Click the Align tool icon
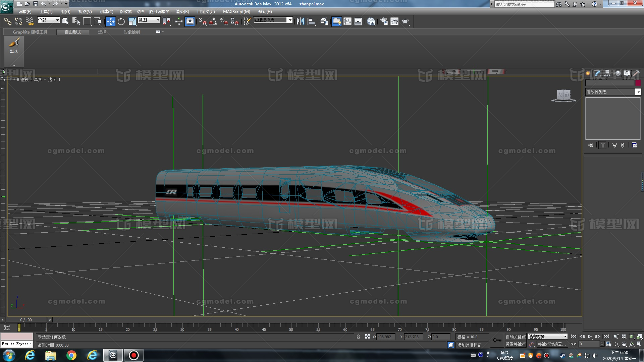 (312, 21)
